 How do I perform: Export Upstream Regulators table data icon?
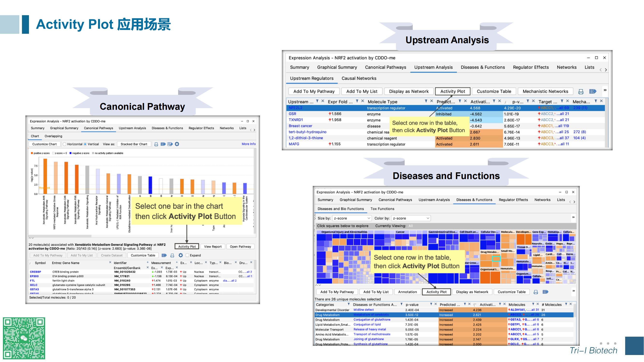(593, 91)
